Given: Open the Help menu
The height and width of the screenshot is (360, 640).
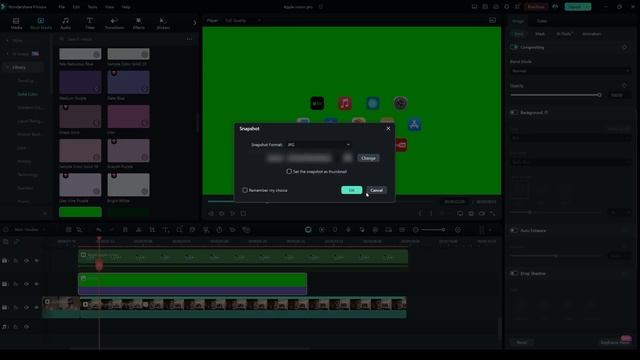Looking at the screenshot, I should [x=126, y=7].
